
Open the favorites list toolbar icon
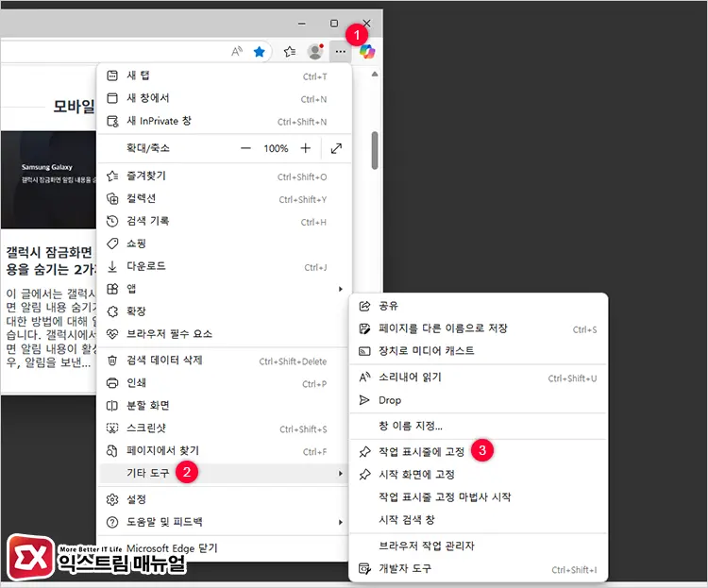tap(290, 52)
